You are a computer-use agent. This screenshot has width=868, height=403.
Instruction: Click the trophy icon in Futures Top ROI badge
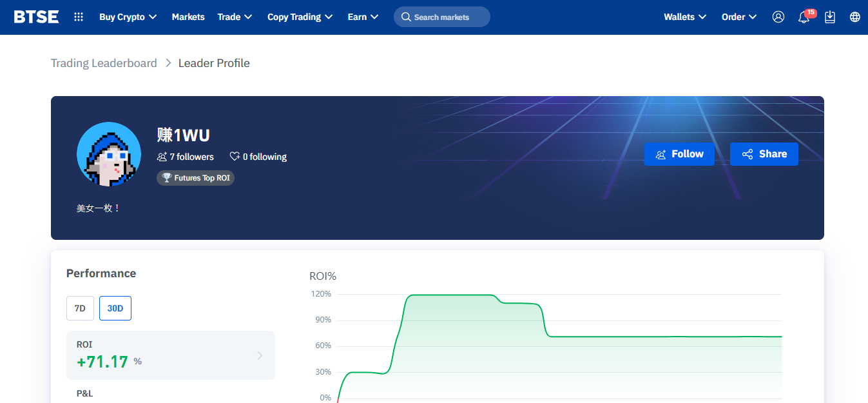coord(167,178)
